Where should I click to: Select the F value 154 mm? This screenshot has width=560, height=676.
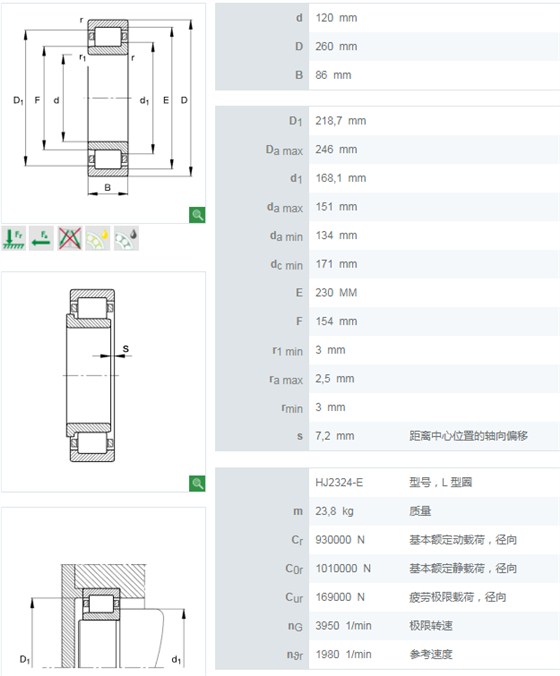(x=336, y=321)
